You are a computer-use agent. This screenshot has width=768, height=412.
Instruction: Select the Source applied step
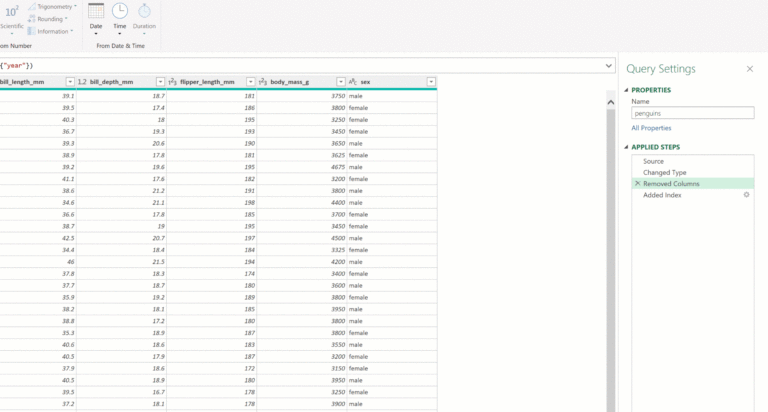(x=653, y=161)
